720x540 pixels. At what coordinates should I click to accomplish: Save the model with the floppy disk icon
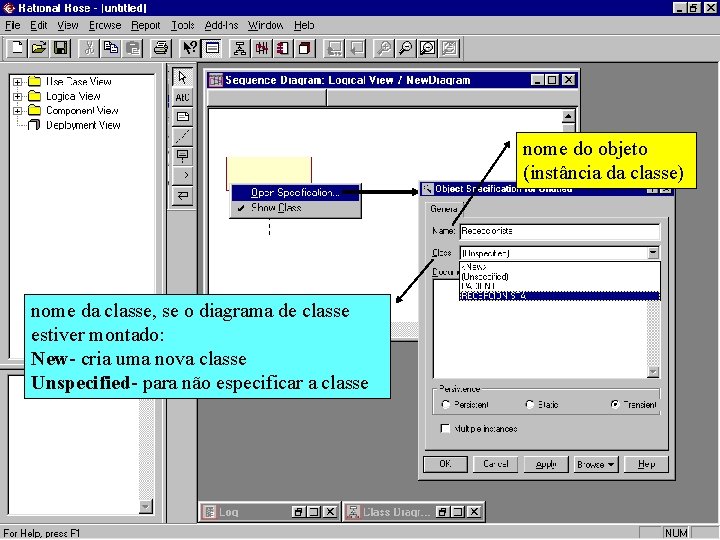61,48
